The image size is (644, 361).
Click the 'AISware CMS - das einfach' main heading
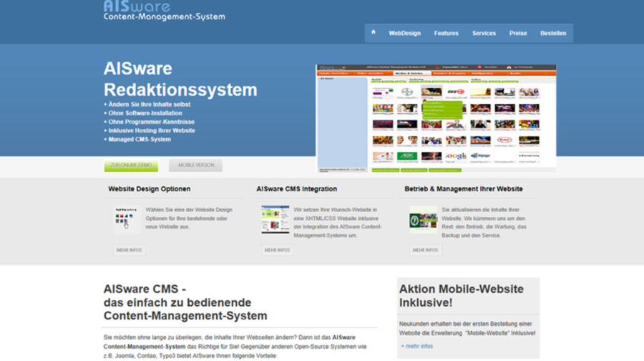(185, 302)
